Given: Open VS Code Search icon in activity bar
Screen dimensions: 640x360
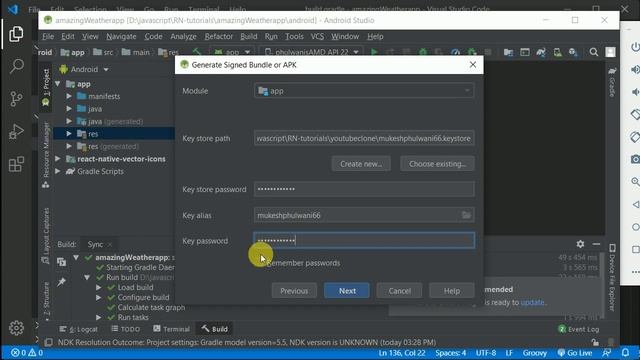Looking at the screenshot, I should [16, 66].
